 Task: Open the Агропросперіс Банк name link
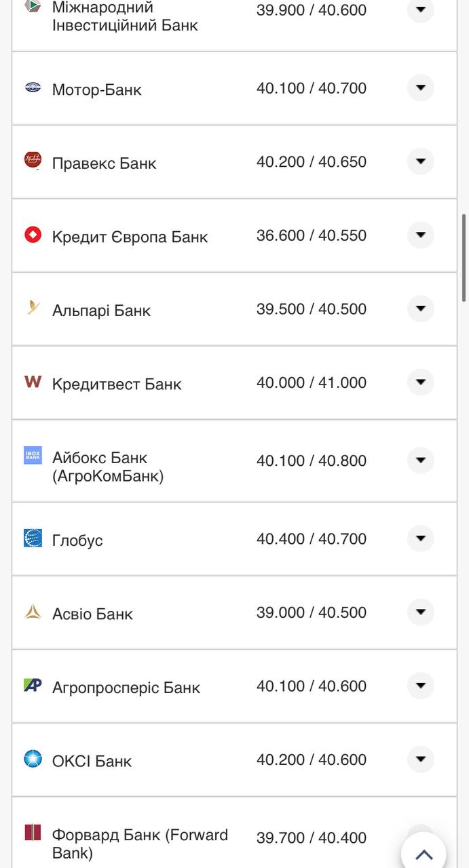[x=126, y=688]
